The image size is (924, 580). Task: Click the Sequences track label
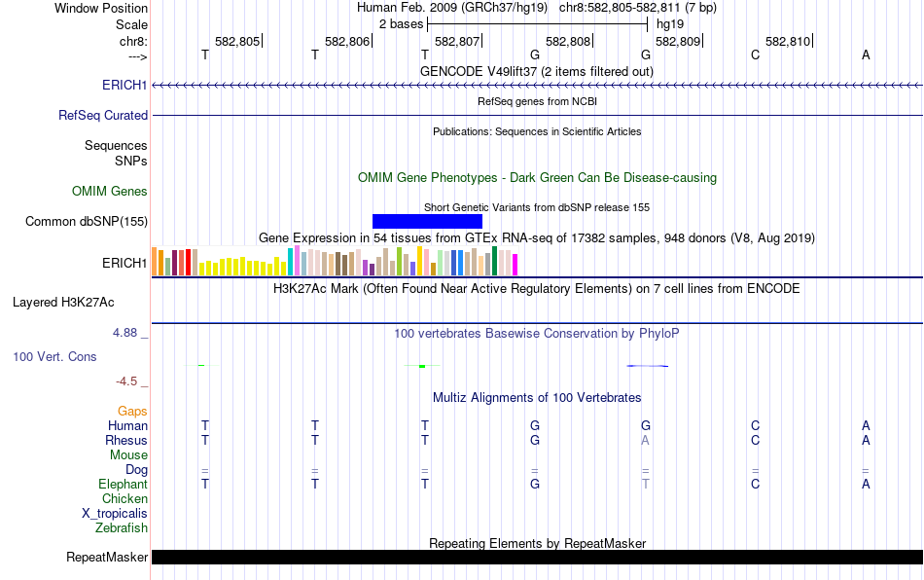click(x=116, y=146)
